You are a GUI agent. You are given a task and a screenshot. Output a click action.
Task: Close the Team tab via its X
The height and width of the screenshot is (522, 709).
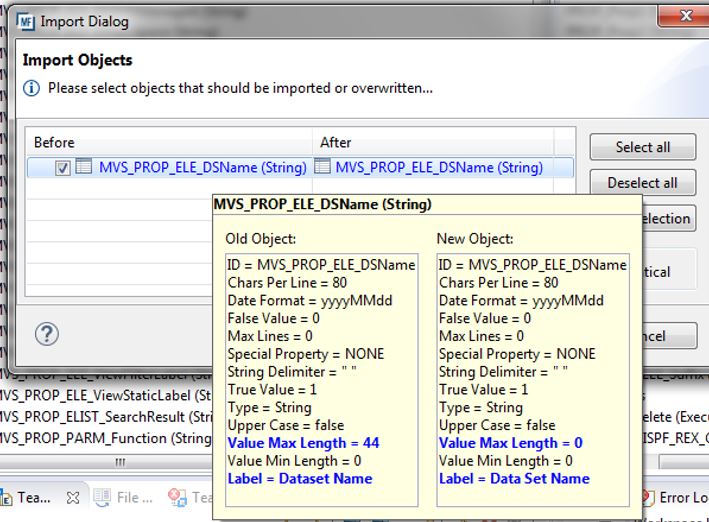(x=72, y=497)
